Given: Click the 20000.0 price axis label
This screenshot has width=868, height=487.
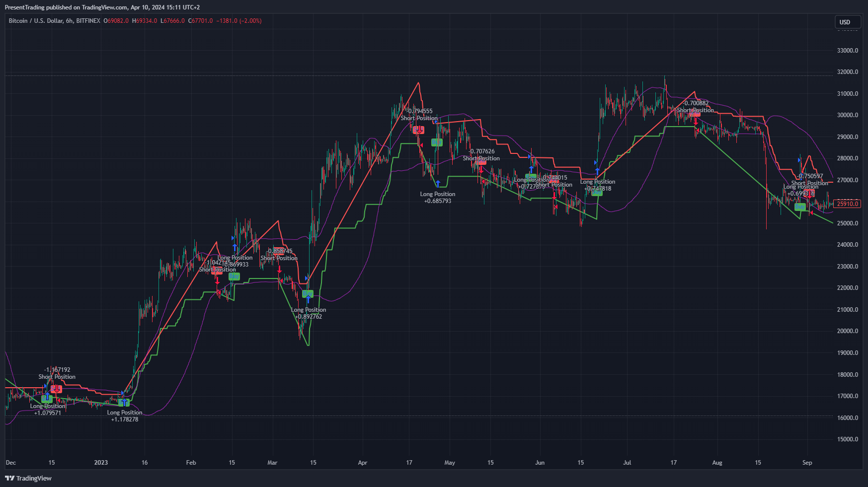Looking at the screenshot, I should [848, 331].
